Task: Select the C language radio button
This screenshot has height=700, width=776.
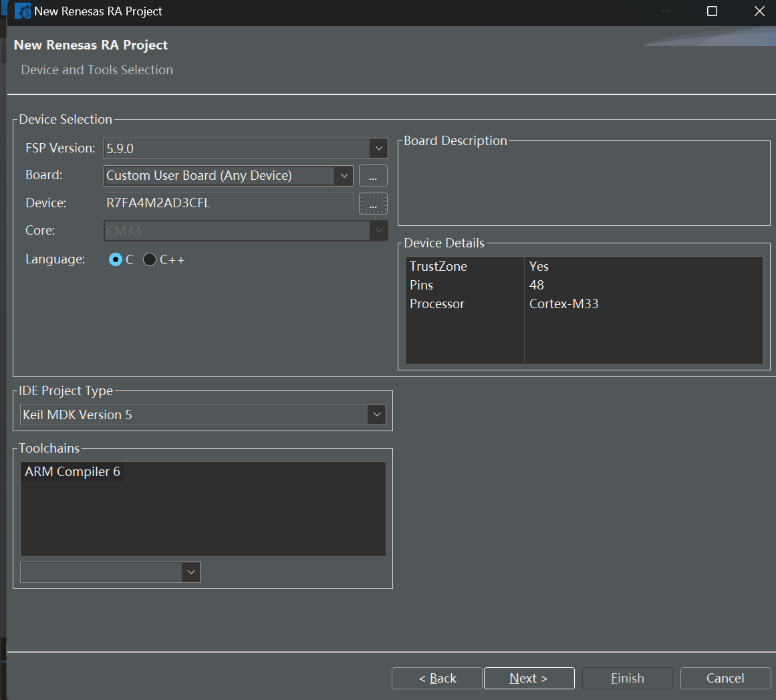Action: click(x=116, y=259)
